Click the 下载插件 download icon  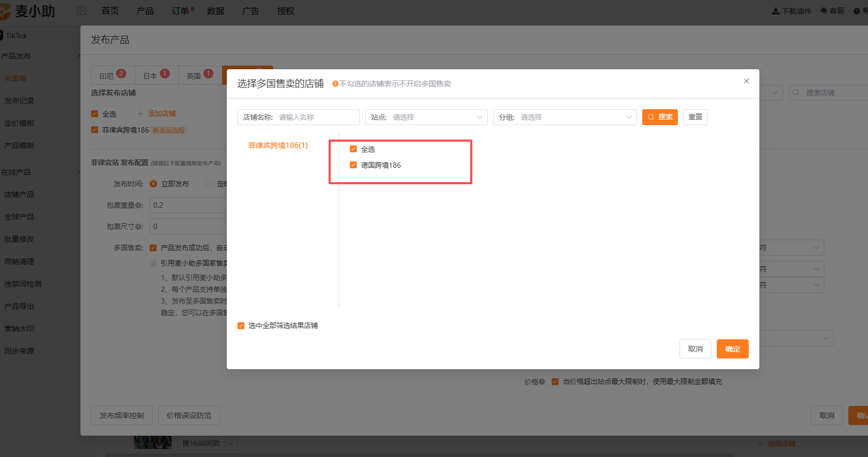point(776,11)
